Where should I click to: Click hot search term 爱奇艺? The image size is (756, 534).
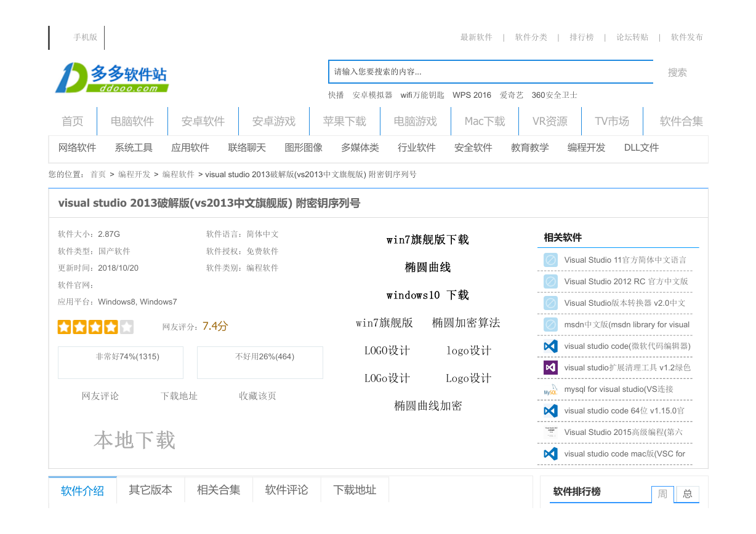pos(512,95)
